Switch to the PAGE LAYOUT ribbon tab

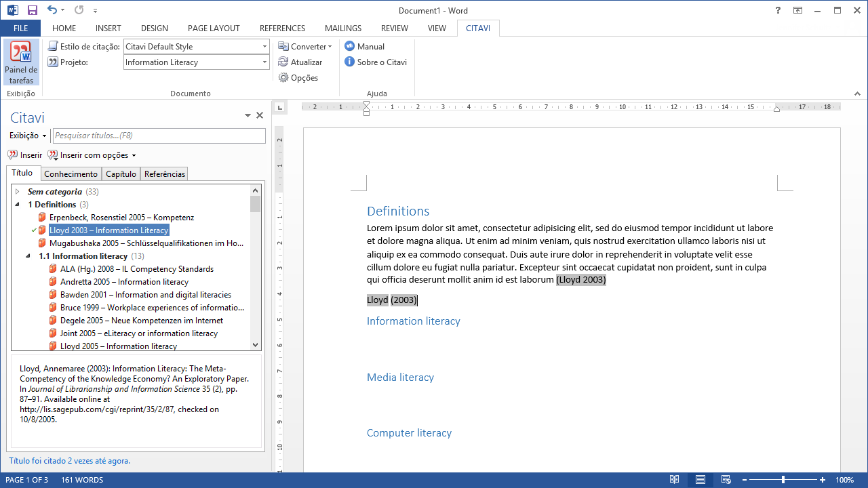214,28
